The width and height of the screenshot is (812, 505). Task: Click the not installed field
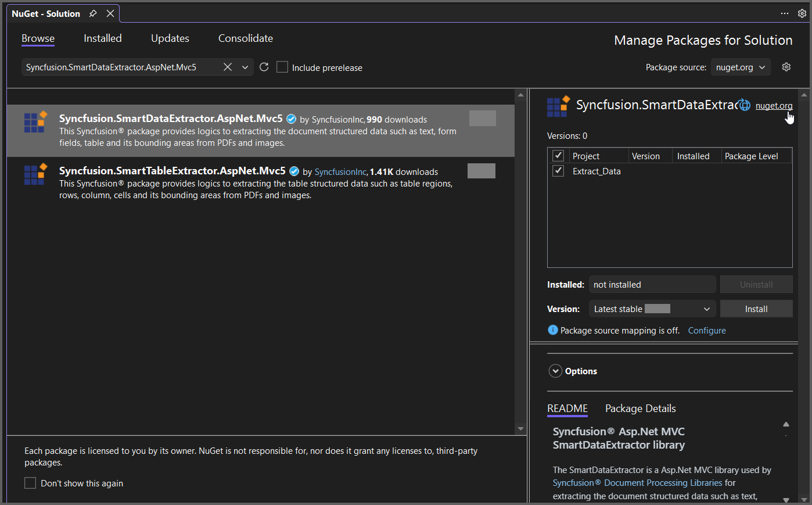[652, 284]
